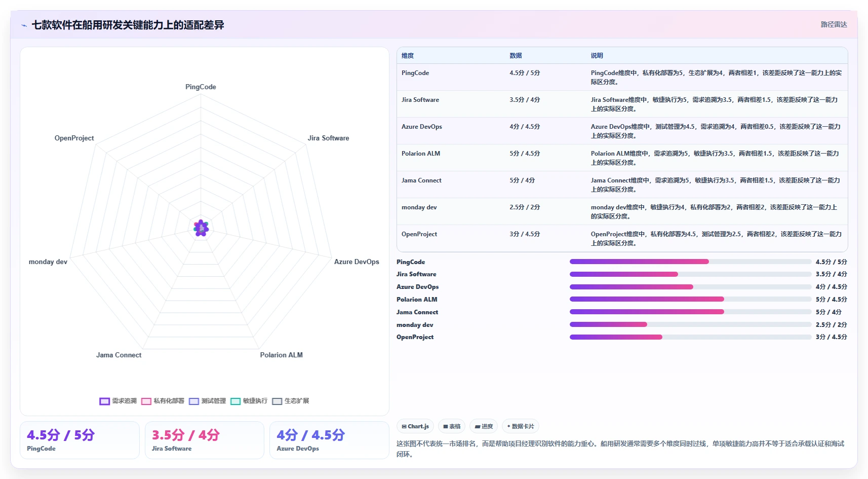Click the Jama Connect axis label on the radar chart

[119, 355]
